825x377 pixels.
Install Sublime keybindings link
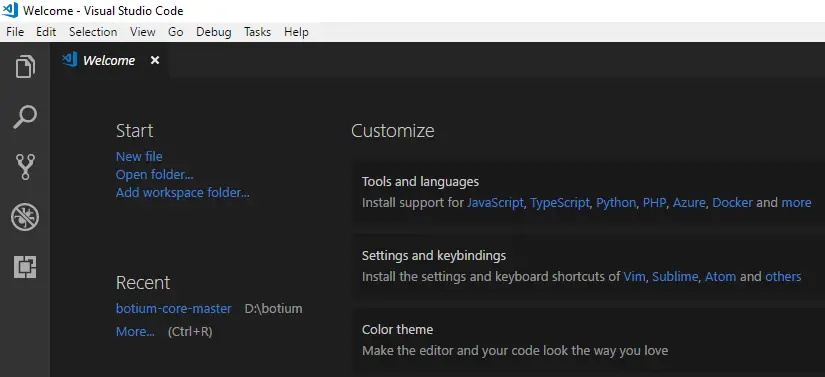675,277
